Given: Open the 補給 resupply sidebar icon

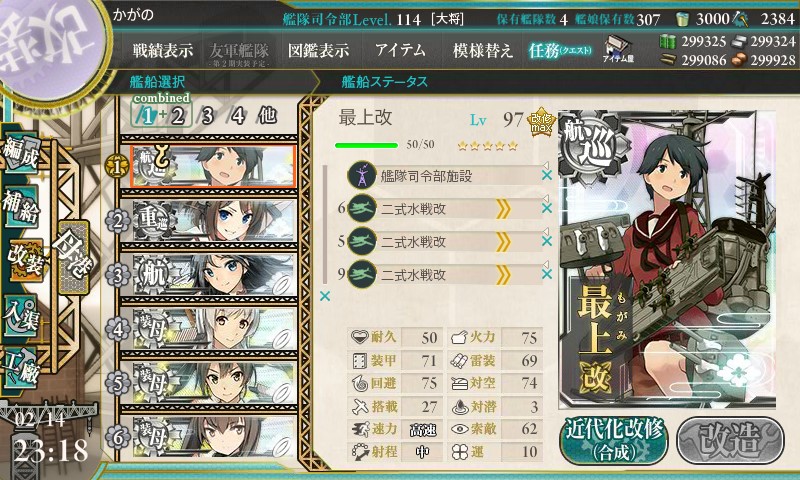Looking at the screenshot, I should tap(20, 207).
